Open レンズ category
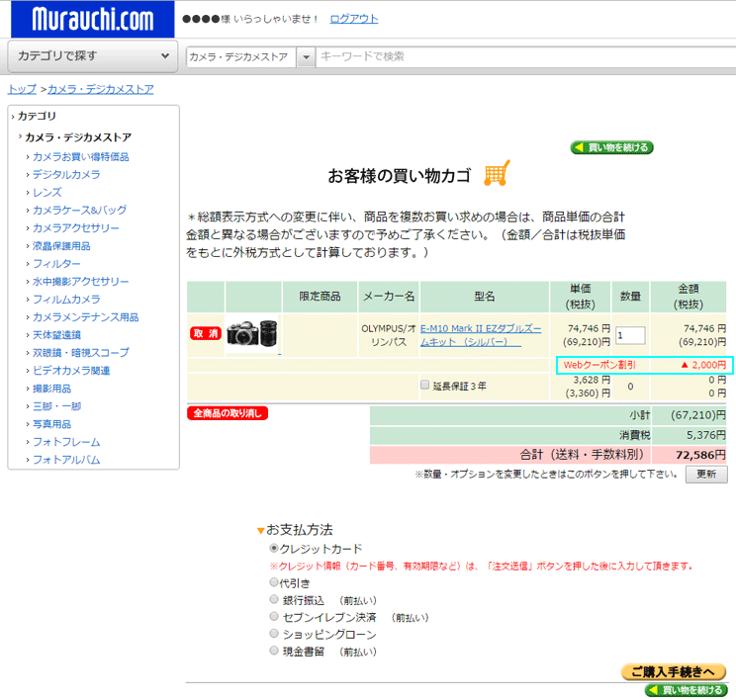 click(x=46, y=193)
